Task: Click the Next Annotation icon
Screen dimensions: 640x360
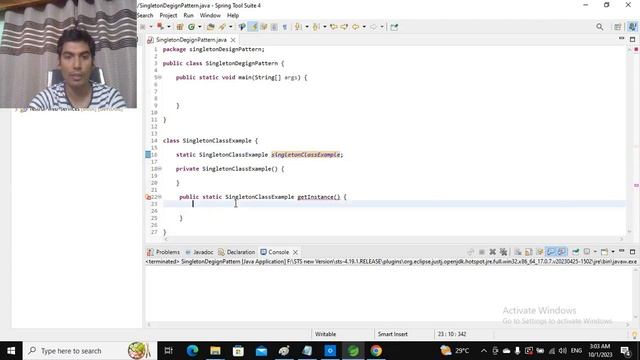Action: [x=298, y=27]
